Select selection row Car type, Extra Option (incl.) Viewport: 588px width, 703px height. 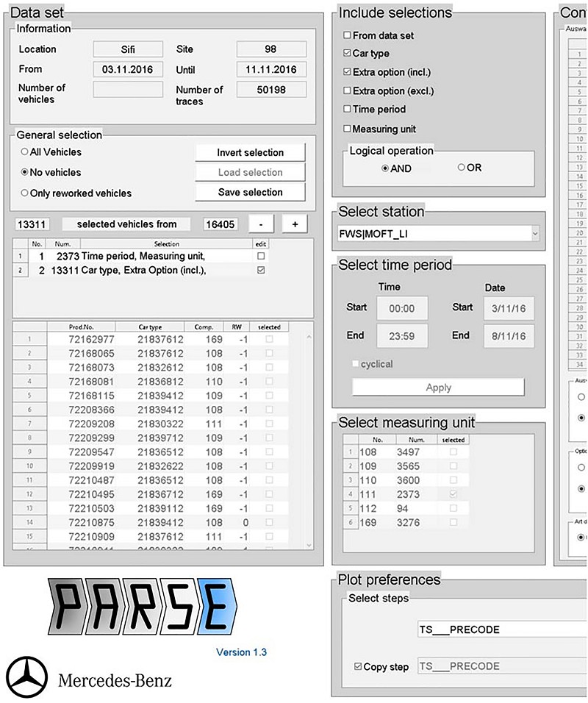coord(140,270)
